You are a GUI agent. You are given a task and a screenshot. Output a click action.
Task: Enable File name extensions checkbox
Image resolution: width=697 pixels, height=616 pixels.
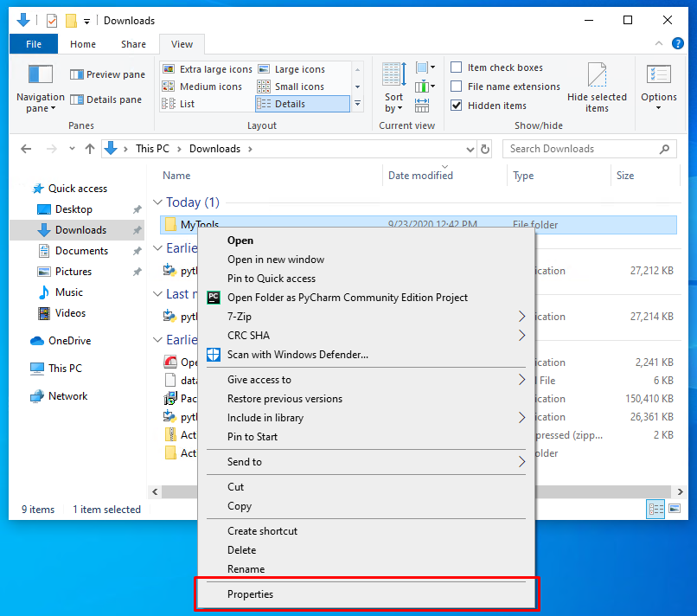(456, 86)
